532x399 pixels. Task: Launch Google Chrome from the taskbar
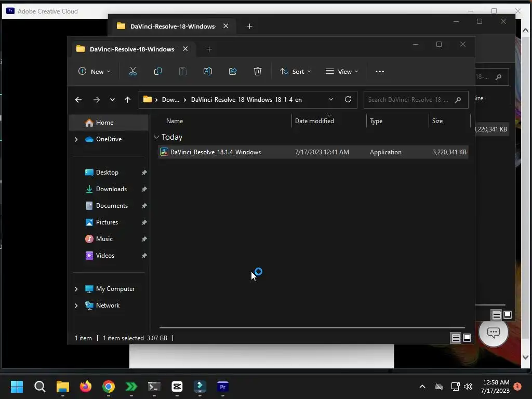click(109, 387)
